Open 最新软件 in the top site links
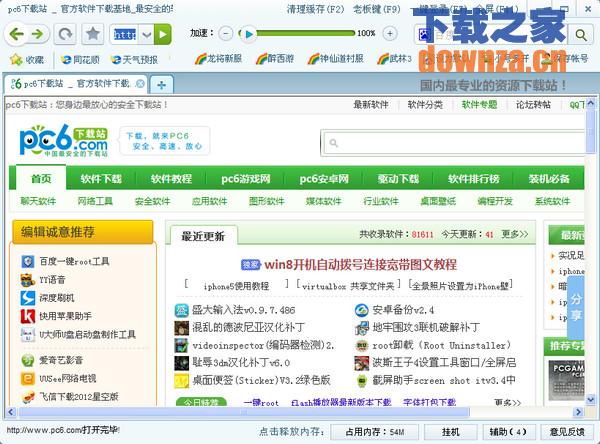600x444 pixels. [370, 104]
